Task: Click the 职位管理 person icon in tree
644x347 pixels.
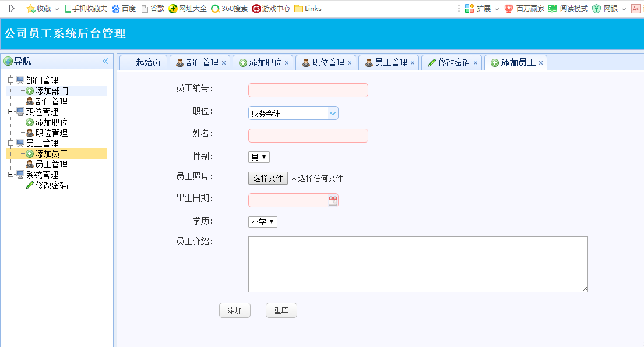Action: coord(30,133)
